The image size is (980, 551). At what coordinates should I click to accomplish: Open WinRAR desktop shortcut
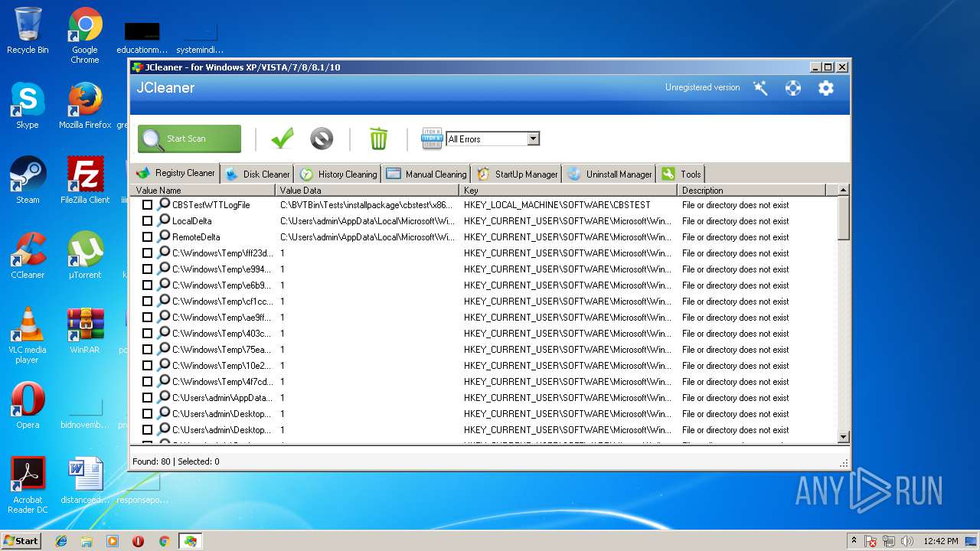[85, 331]
